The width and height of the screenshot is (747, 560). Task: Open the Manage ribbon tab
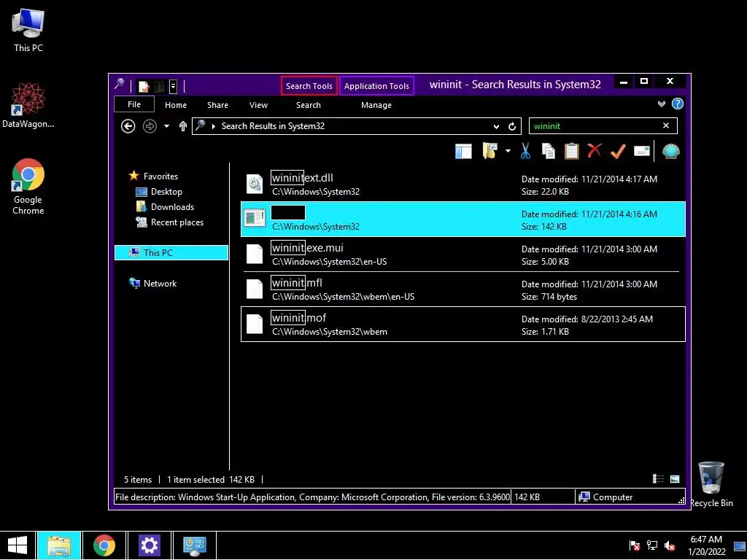(376, 105)
